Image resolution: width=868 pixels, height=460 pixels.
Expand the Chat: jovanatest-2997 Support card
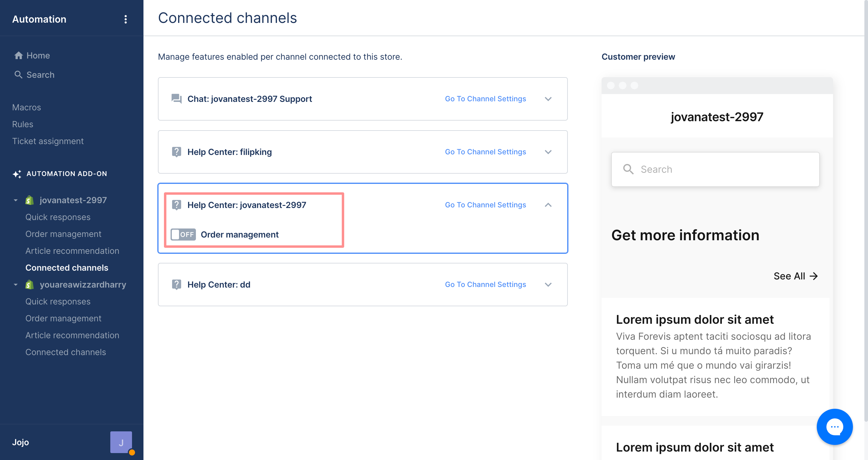coord(548,99)
